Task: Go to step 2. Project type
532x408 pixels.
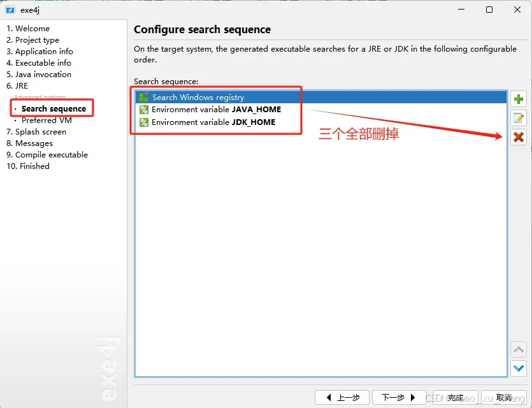Action: 33,40
